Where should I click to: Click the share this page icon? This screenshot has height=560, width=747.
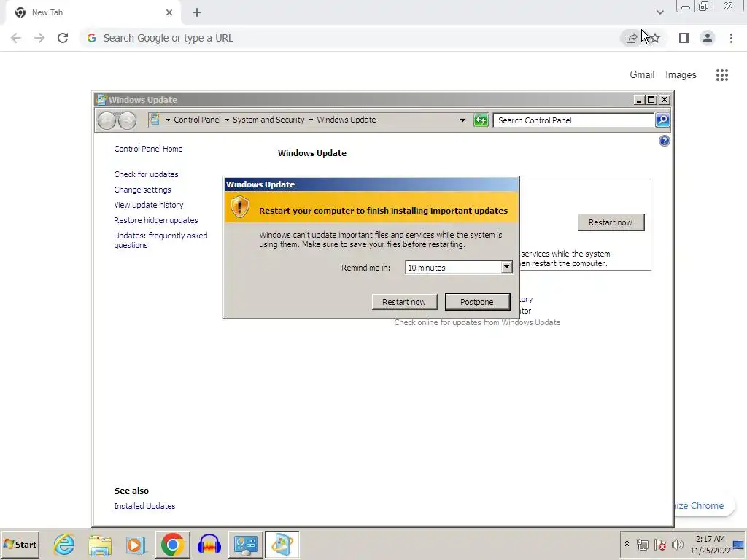632,38
